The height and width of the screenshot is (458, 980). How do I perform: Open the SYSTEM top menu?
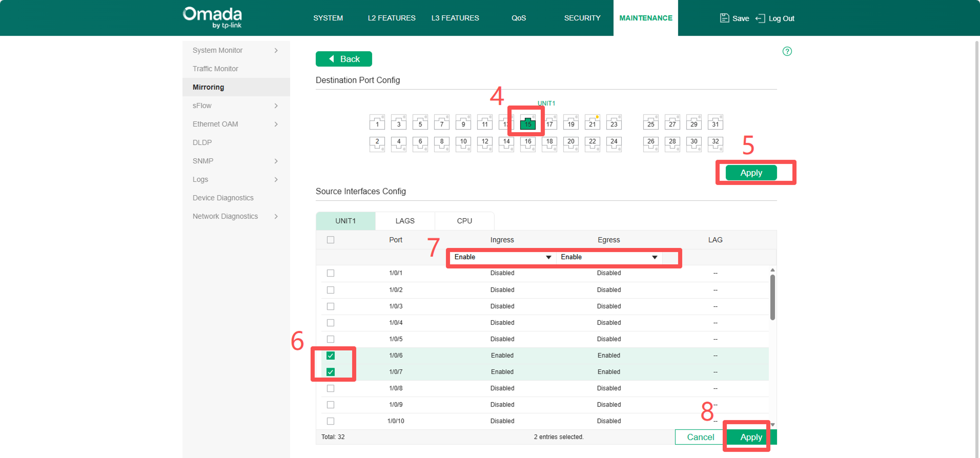[x=328, y=18]
